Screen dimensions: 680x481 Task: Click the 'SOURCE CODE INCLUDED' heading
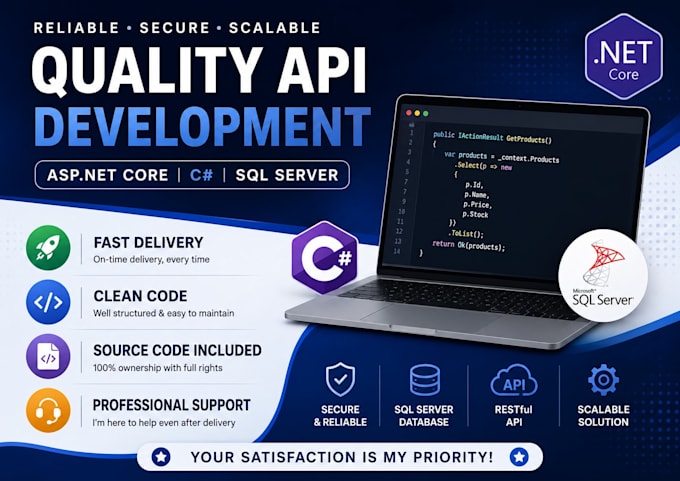(x=177, y=350)
